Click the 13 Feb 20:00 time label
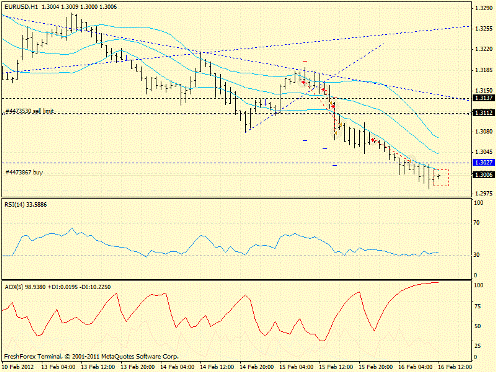Screen dimensions: 496x372 137,367
